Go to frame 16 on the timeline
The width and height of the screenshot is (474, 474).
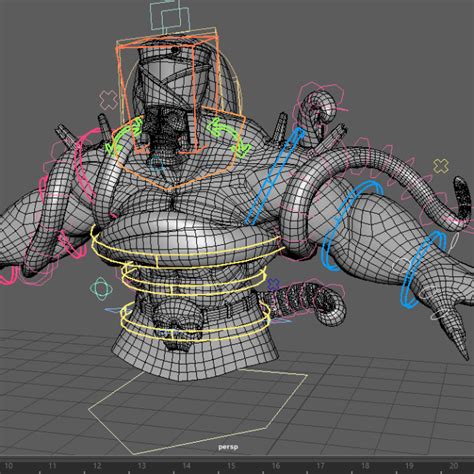click(276, 466)
